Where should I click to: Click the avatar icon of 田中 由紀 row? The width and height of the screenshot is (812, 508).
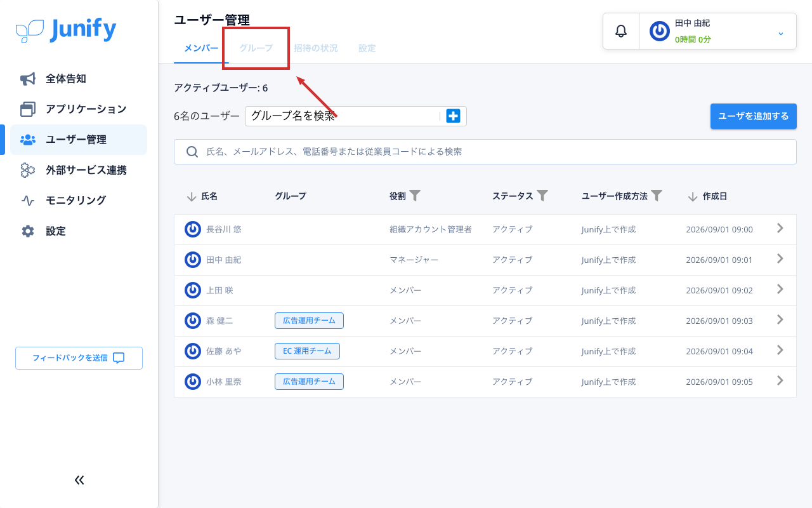pyautogui.click(x=193, y=260)
